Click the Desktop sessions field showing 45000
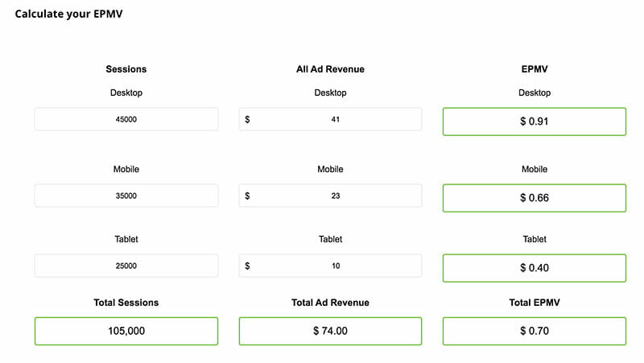This screenshot has width=644, height=363. (126, 119)
